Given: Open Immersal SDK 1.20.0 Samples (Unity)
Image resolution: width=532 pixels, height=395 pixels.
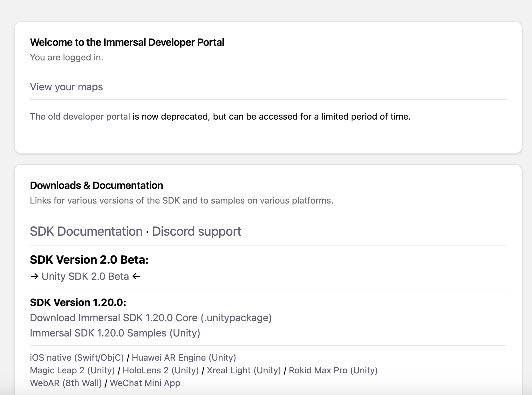Looking at the screenshot, I should pyautogui.click(x=115, y=333).
